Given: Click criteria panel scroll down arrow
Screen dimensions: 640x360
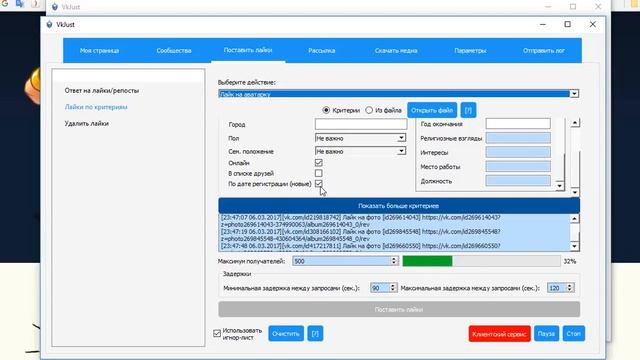Looking at the screenshot, I should (575, 192).
